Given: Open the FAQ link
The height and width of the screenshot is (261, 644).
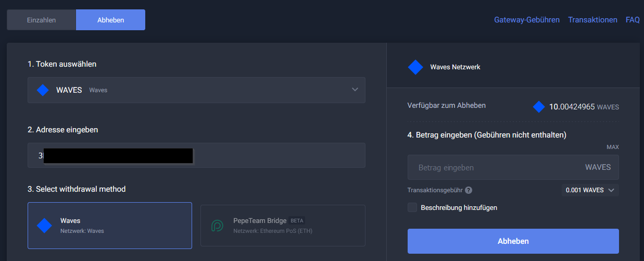Looking at the screenshot, I should (633, 20).
